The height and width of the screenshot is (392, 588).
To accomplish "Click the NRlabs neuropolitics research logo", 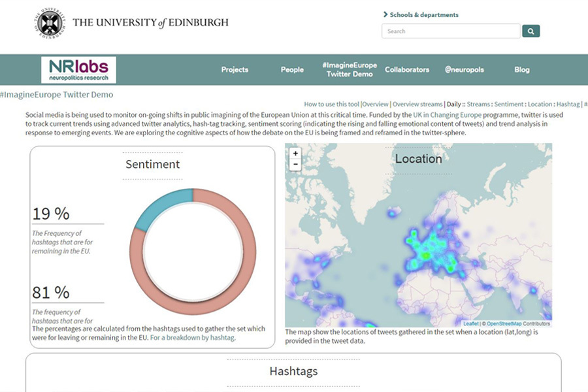I will [x=78, y=70].
